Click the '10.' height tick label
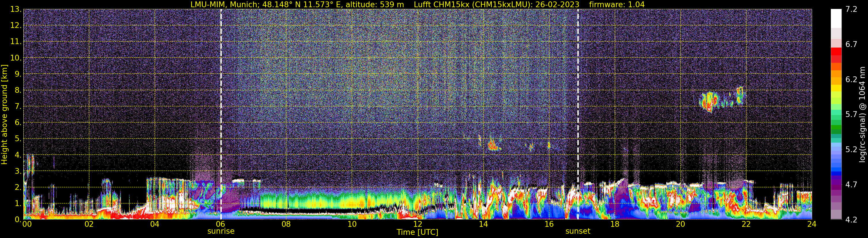Image resolution: width=868 pixels, height=238 pixels. [x=16, y=58]
